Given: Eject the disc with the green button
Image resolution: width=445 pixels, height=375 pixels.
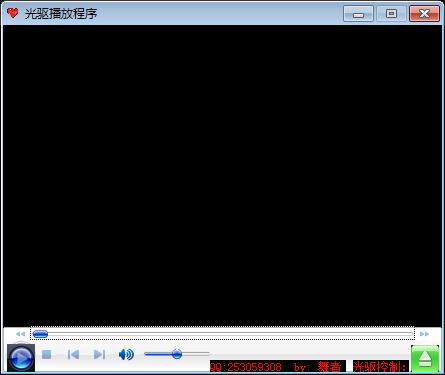Looking at the screenshot, I should [425, 359].
